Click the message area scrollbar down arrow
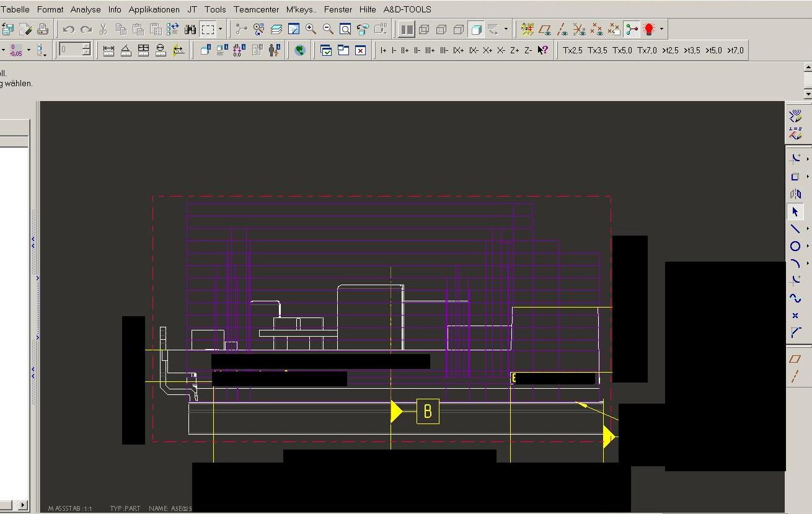This screenshot has width=812, height=514. click(808, 94)
